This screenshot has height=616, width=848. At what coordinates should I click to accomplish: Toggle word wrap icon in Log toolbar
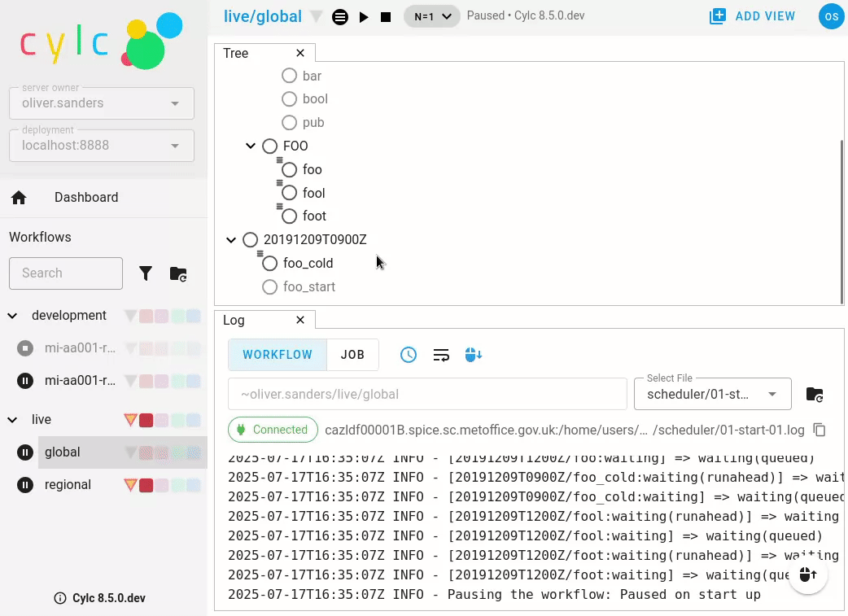441,355
